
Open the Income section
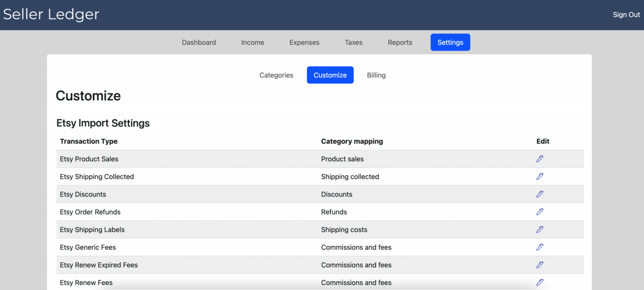(x=253, y=42)
